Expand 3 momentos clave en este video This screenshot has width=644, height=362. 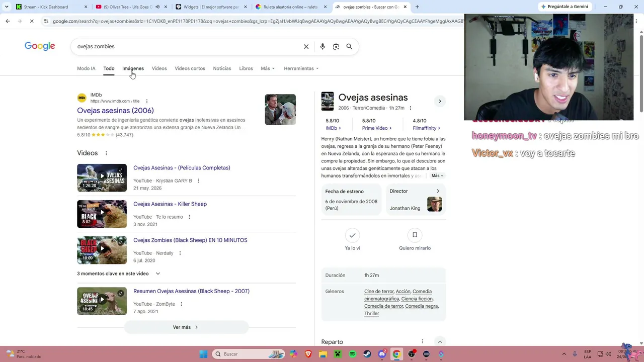point(119,274)
